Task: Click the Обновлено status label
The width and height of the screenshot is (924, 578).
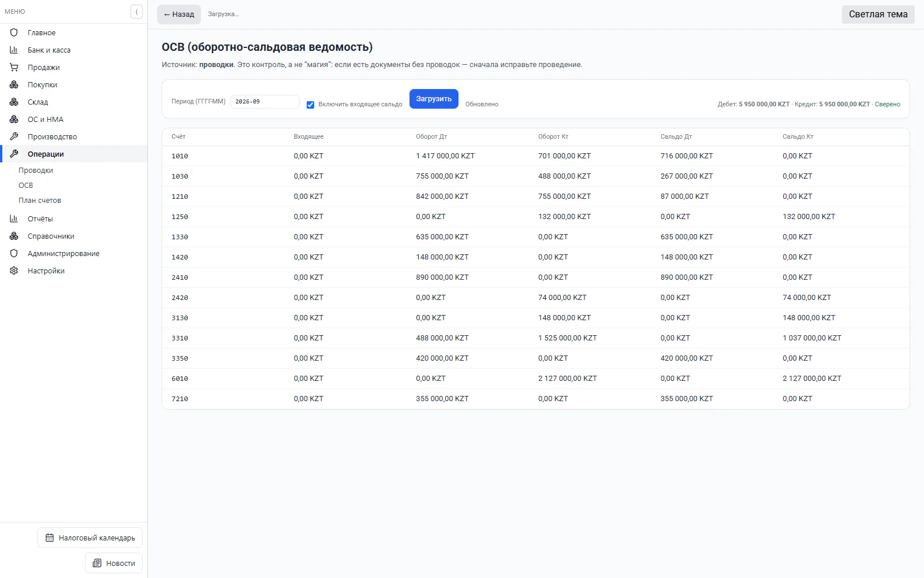Action: tap(482, 104)
